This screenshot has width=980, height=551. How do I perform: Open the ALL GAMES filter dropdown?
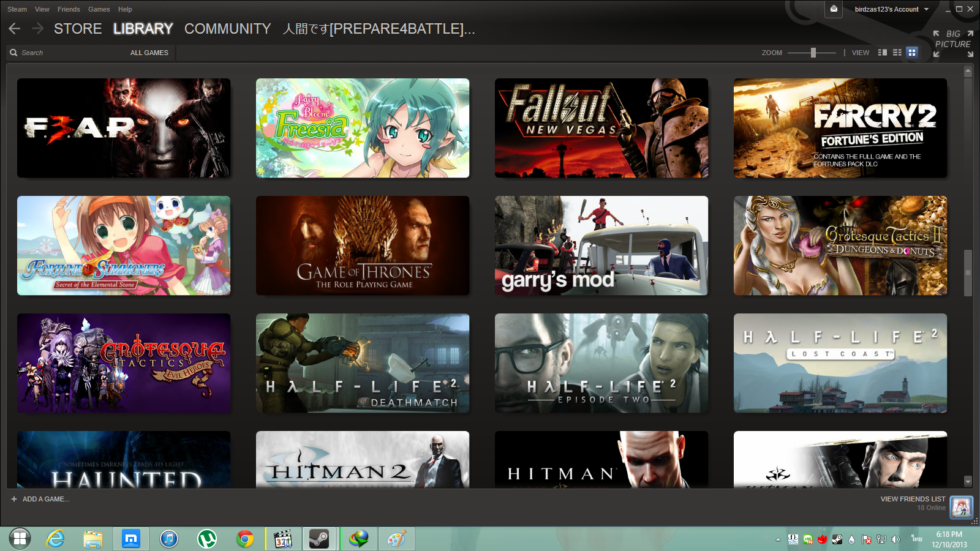pos(149,53)
